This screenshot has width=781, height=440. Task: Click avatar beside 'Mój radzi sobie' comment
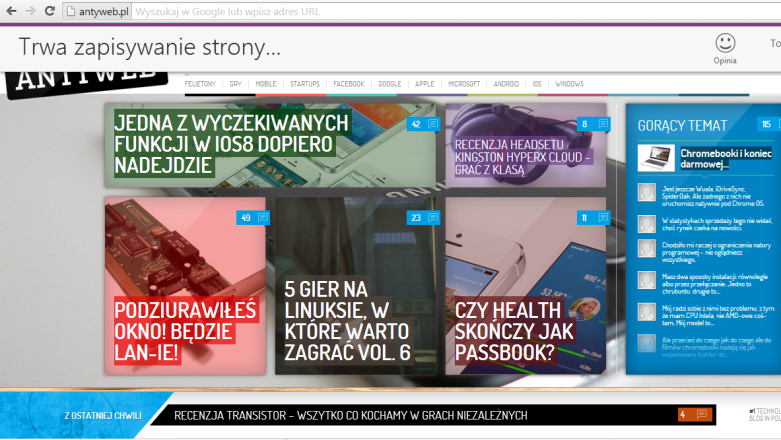click(x=647, y=312)
